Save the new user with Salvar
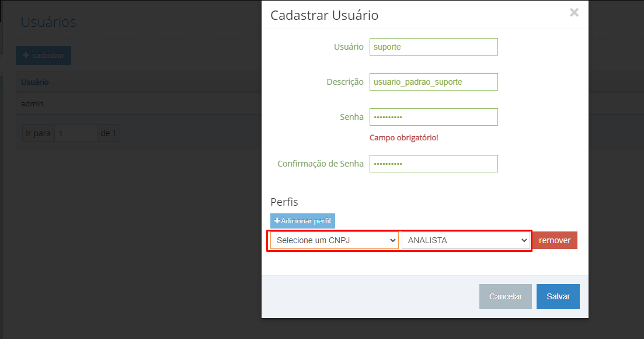The height and width of the screenshot is (339, 644). pos(558,296)
